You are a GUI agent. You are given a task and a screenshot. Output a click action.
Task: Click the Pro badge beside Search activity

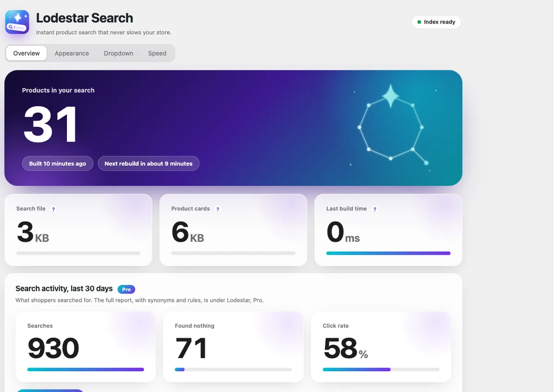point(126,289)
